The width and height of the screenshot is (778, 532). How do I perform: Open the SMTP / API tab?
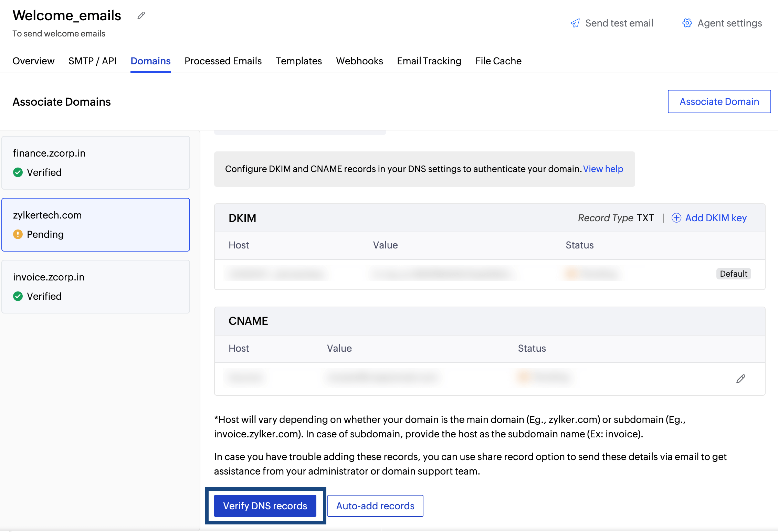pos(92,61)
